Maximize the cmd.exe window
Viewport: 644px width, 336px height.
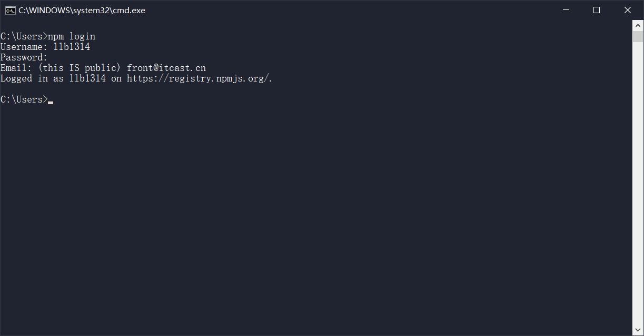tap(597, 10)
